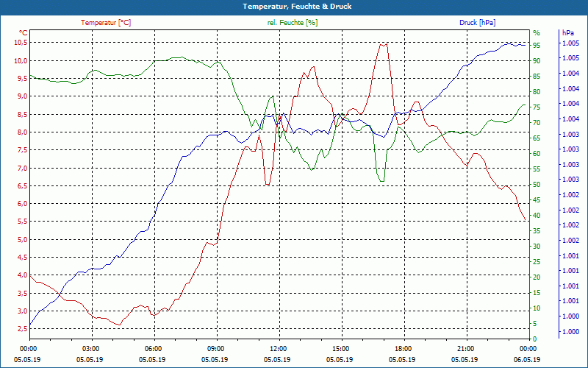Select the red 'Temperatur [°C]' legend label
The image size is (588, 368).
(106, 23)
